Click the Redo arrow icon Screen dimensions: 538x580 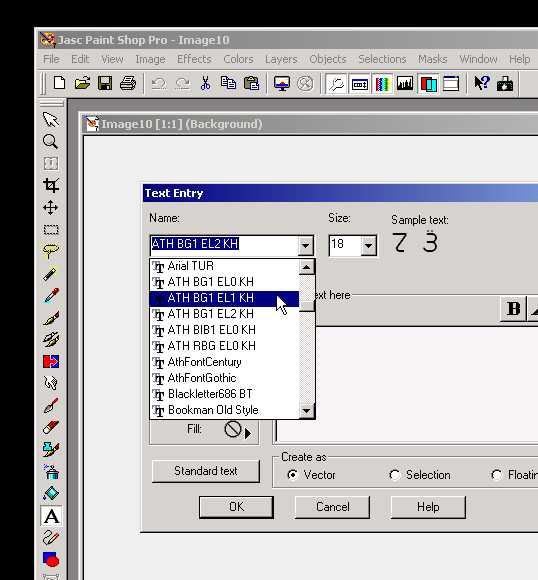pyautogui.click(x=182, y=84)
